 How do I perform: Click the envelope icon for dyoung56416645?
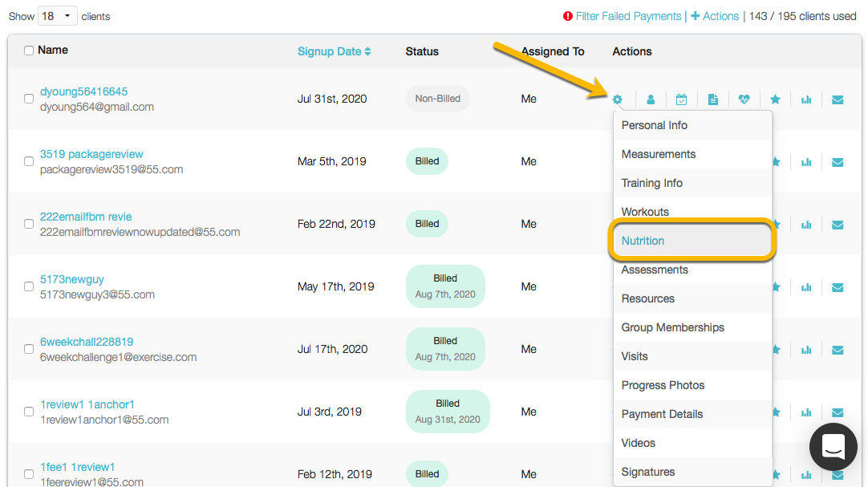(838, 99)
